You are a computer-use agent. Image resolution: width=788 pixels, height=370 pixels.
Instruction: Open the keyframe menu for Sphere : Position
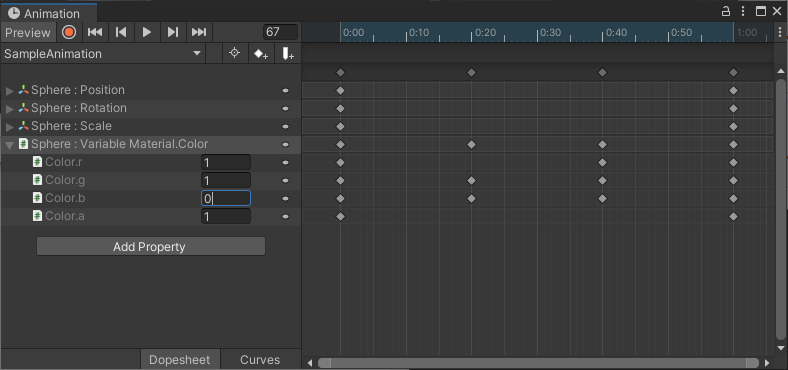pyautogui.click(x=285, y=90)
